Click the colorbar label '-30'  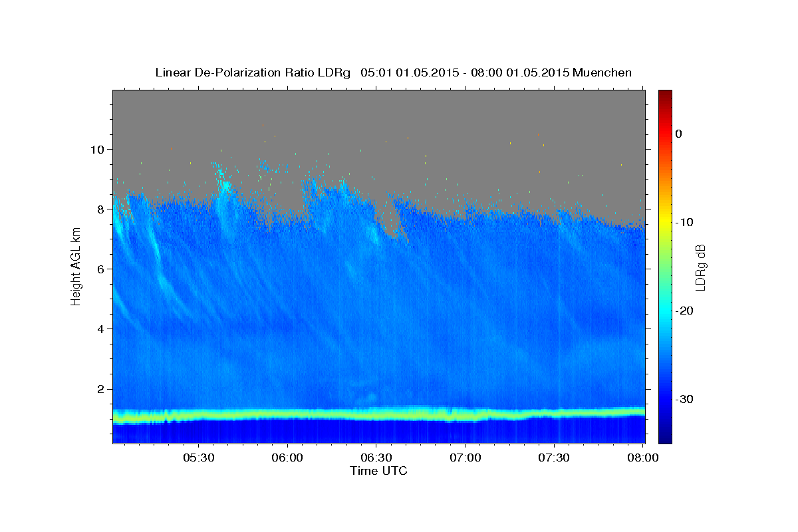point(686,399)
